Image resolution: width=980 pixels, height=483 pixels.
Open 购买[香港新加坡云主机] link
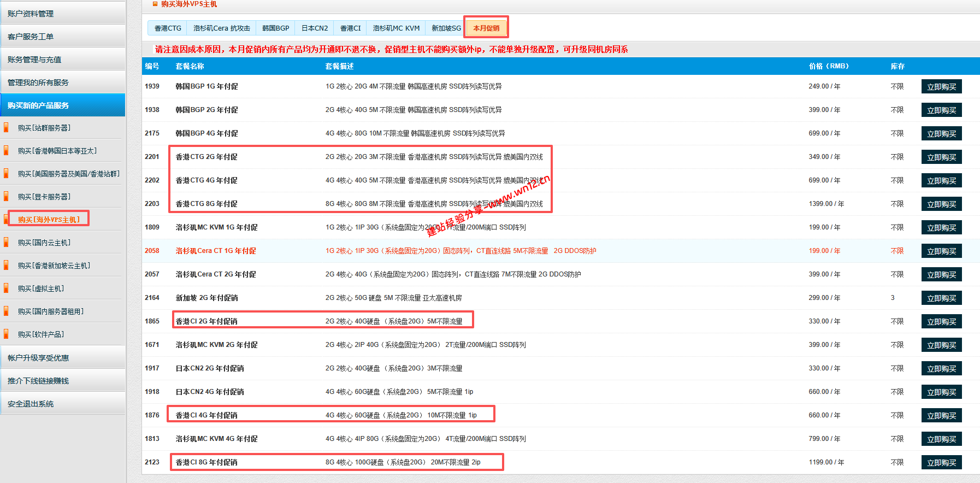[x=54, y=266]
